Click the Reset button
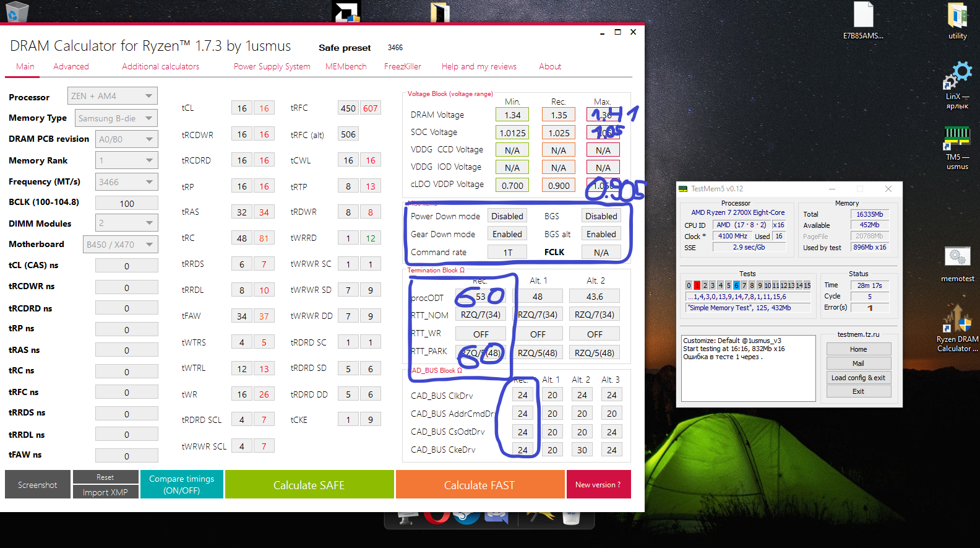The height and width of the screenshot is (548, 980). [x=105, y=477]
